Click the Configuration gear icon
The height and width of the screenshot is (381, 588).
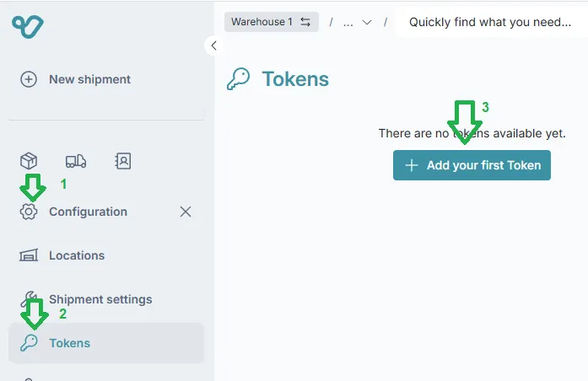coord(29,212)
